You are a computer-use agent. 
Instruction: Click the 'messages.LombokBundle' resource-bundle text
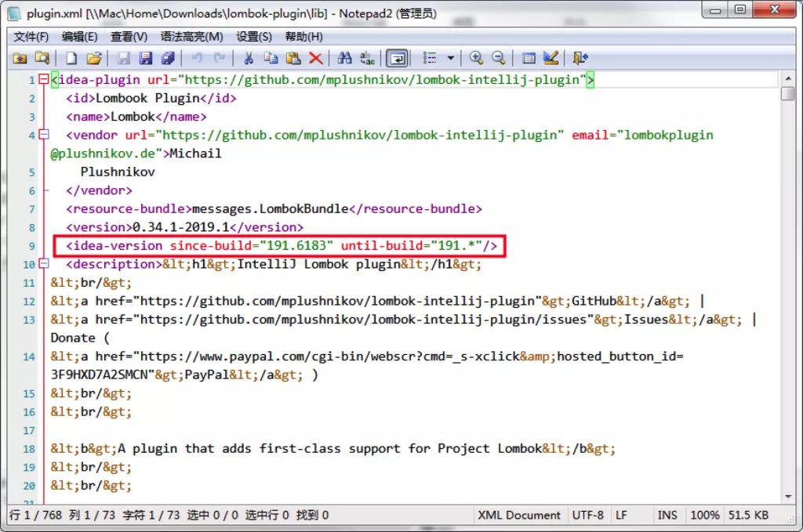tap(270, 208)
